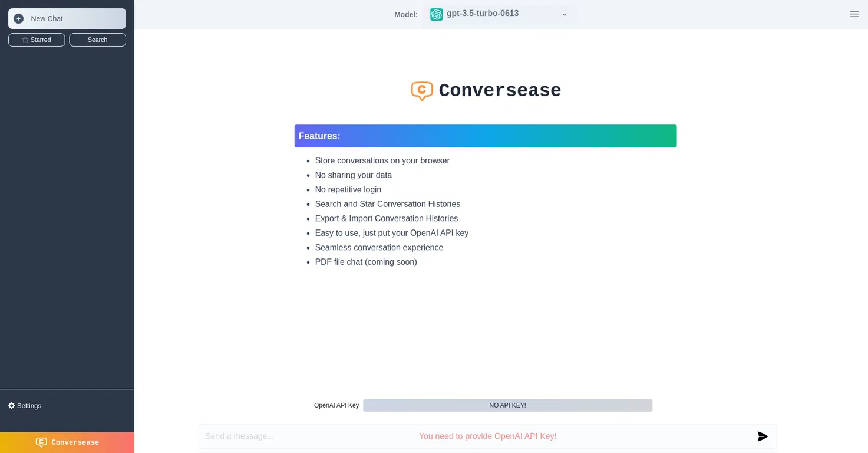This screenshot has width=868, height=453.
Task: Click 'No sharing your data' item
Action: [x=354, y=175]
